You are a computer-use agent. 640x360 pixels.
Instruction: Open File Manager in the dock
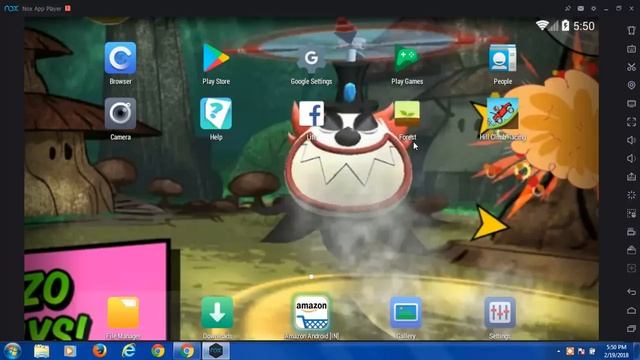(123, 313)
